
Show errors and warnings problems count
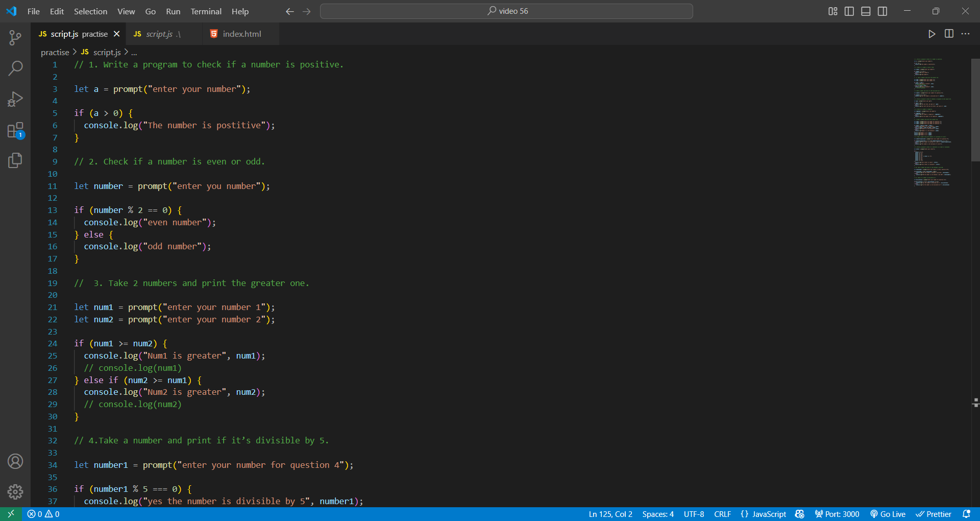click(x=43, y=514)
